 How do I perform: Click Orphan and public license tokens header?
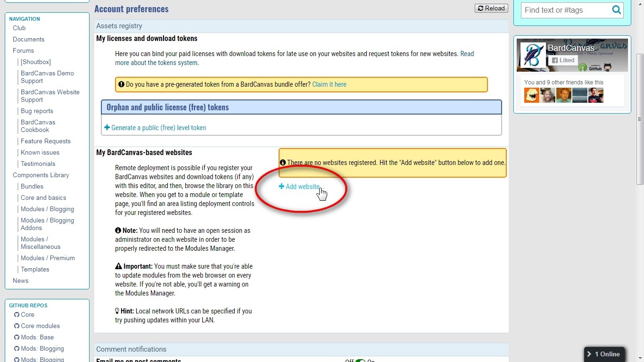pyautogui.click(x=301, y=107)
